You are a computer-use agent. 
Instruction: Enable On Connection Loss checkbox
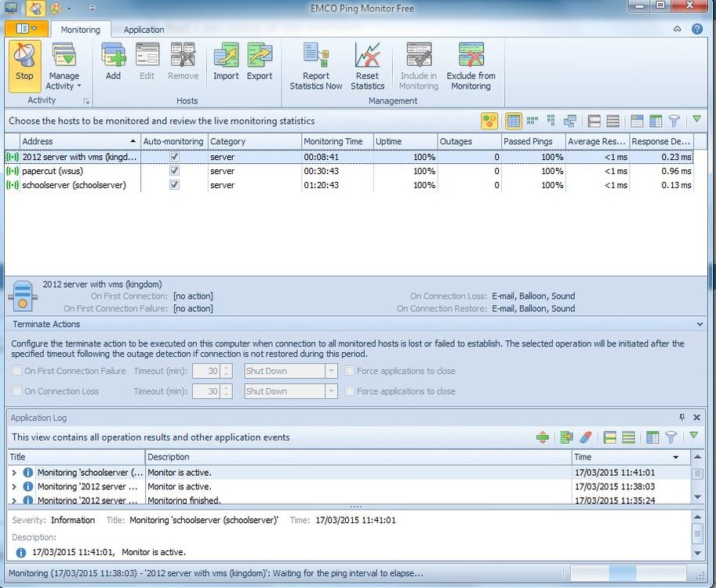pos(17,390)
